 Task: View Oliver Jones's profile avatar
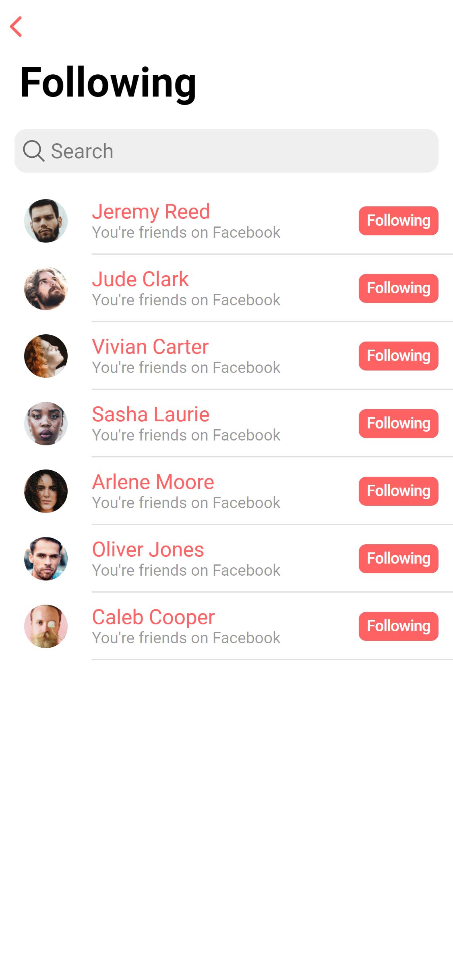(46, 559)
